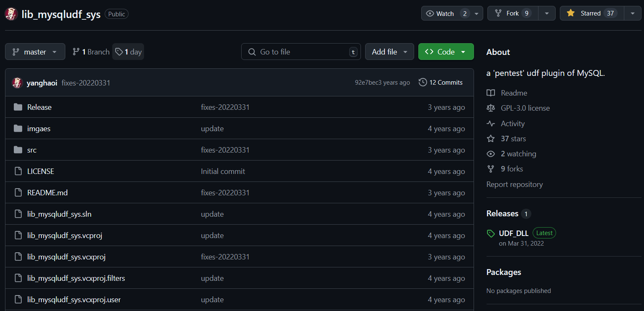Open the tags link next to Branch
The width and height of the screenshot is (644, 311).
point(128,52)
